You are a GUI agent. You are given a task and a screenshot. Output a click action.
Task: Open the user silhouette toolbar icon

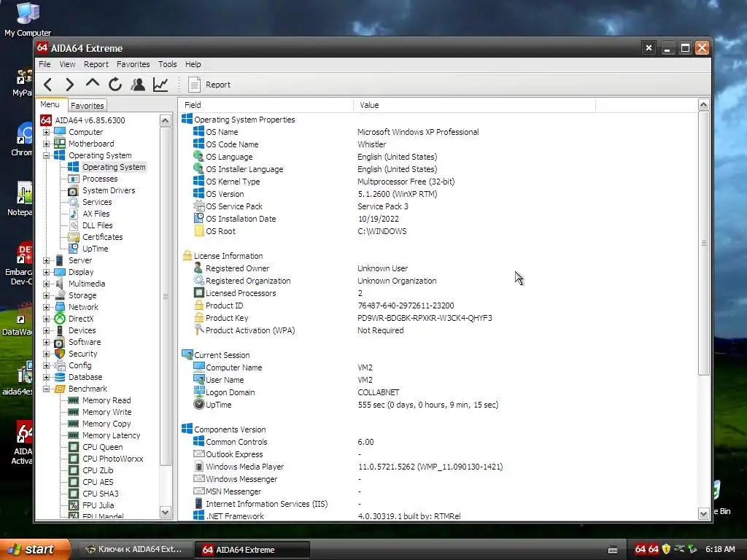138,85
